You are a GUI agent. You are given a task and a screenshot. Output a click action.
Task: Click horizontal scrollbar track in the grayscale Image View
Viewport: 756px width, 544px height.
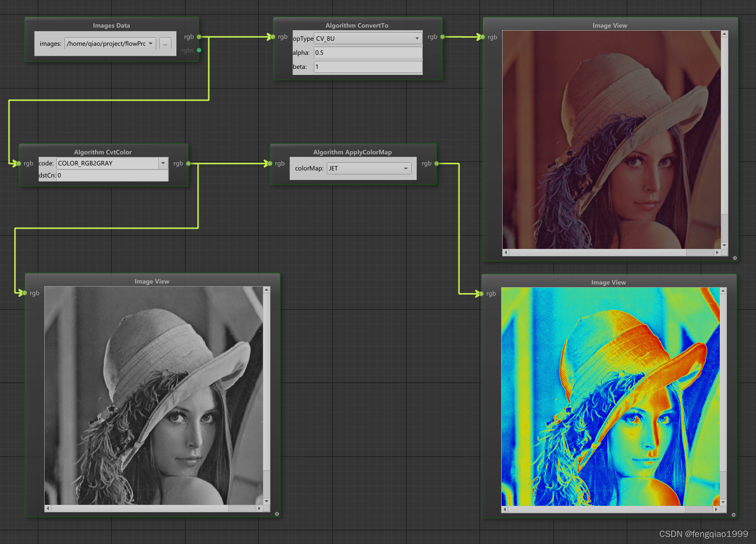click(x=154, y=508)
